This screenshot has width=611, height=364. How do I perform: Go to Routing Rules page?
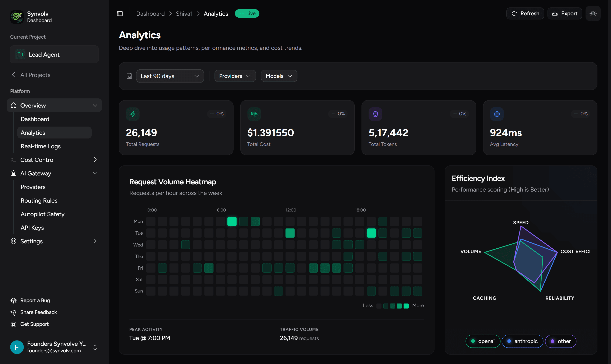(39, 200)
